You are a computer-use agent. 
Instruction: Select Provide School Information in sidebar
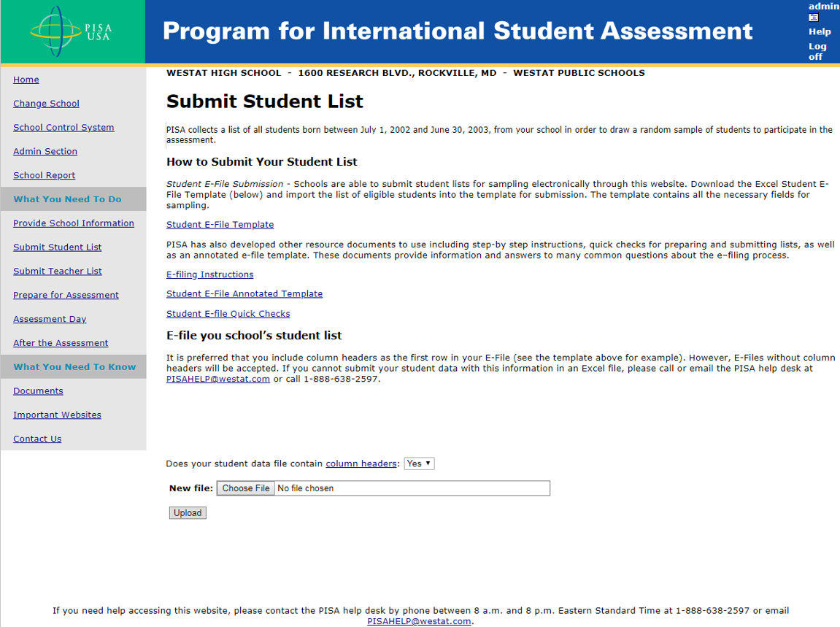tap(74, 223)
